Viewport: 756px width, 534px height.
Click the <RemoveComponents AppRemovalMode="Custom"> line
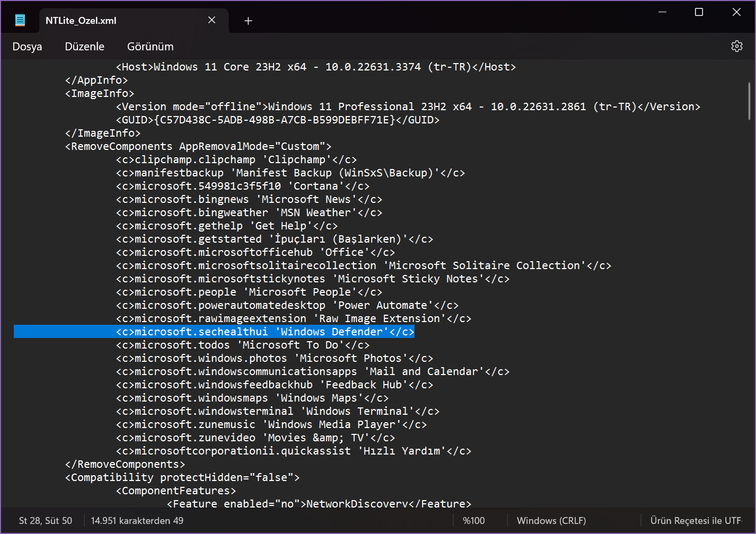pos(198,146)
